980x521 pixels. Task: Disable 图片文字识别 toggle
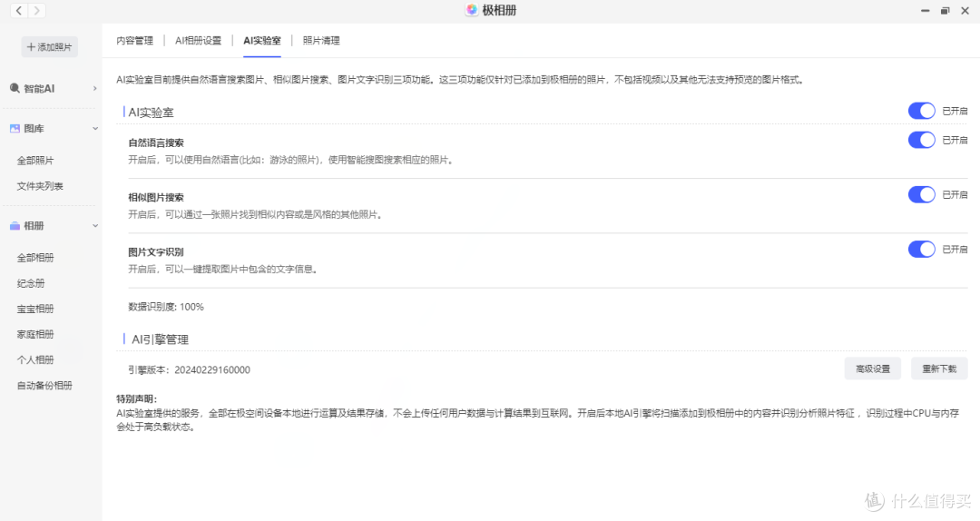(921, 249)
